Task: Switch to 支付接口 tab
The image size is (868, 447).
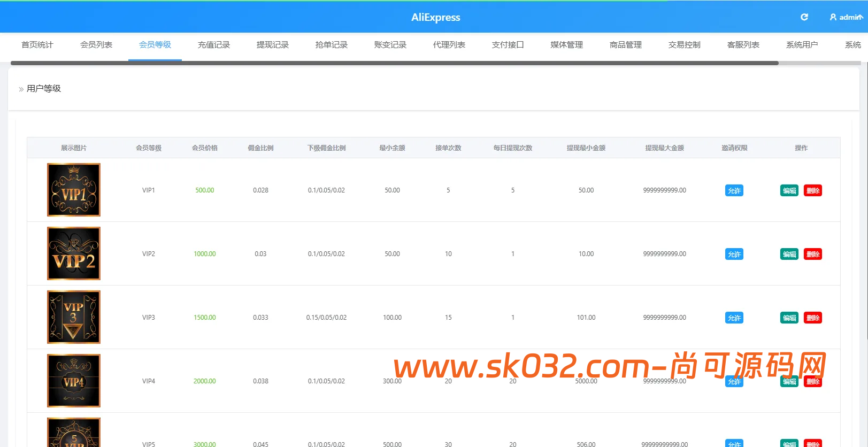Action: [x=508, y=45]
